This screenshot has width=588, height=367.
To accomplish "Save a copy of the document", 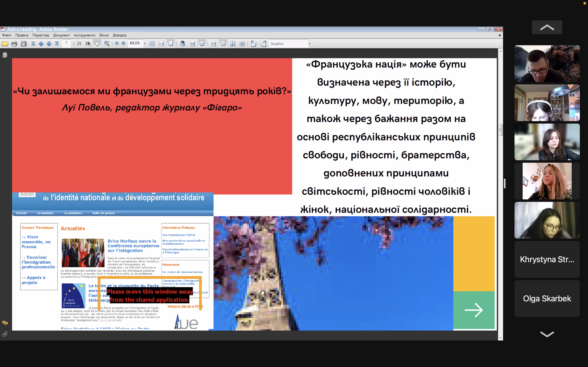I will point(23,43).
